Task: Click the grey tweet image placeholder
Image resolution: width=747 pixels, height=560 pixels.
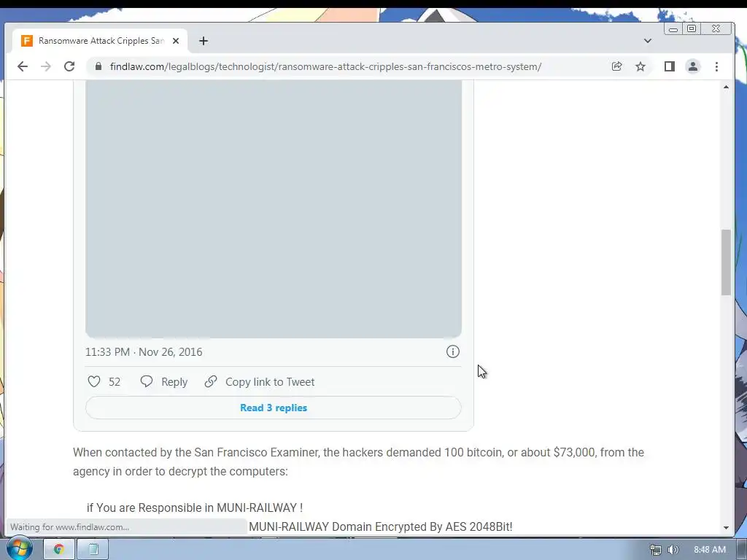Action: 274,209
